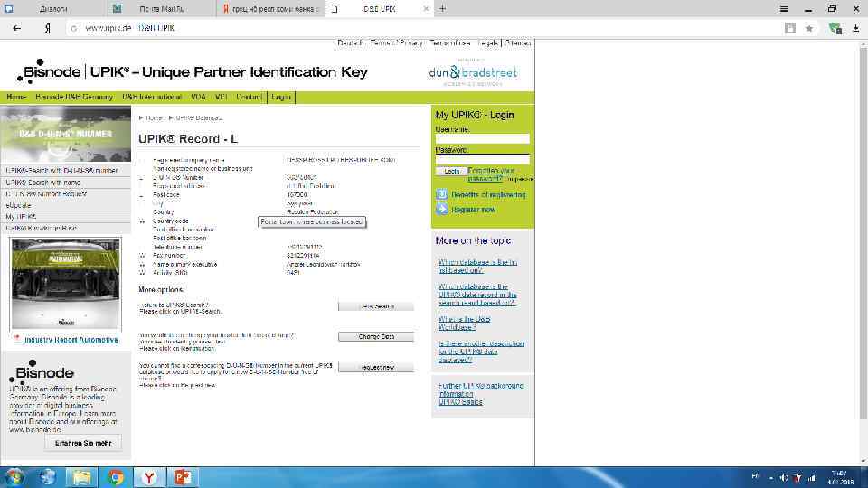Open Bisnode D&B Germany menu item
This screenshot has height=488, width=868.
[x=74, y=97]
